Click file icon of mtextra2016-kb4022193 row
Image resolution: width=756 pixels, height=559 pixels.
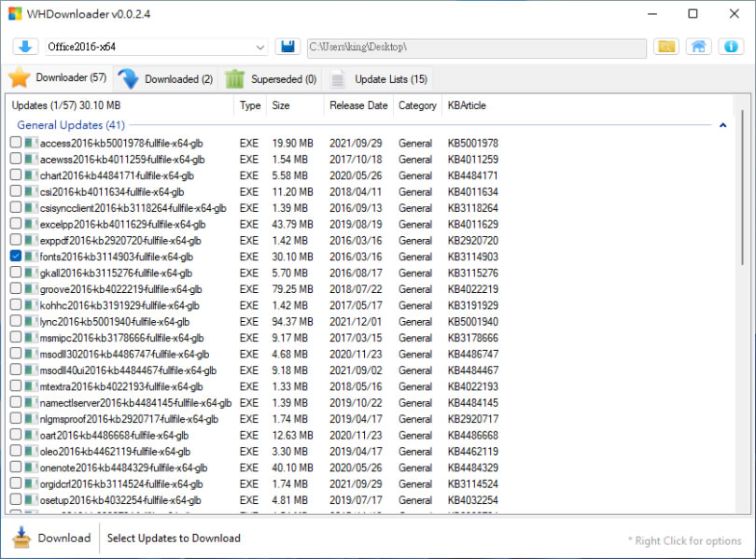32,386
